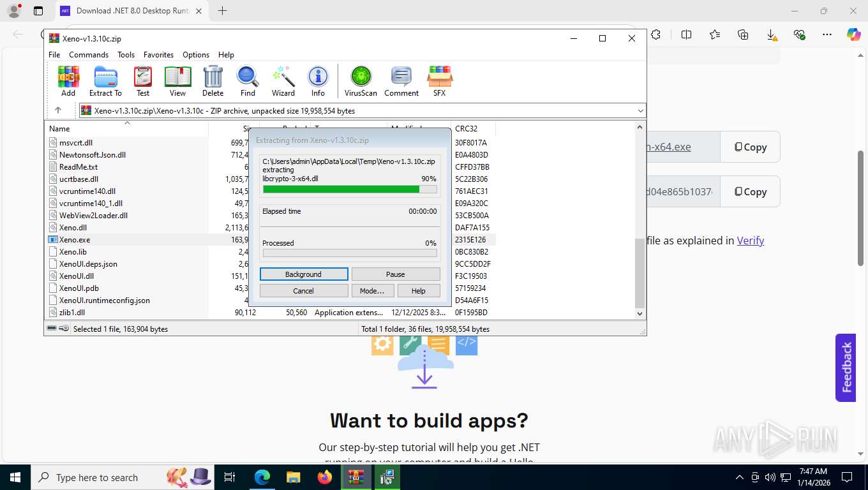Open Edge Settings and more ellipsis
The width and height of the screenshot is (868, 490).
(827, 34)
